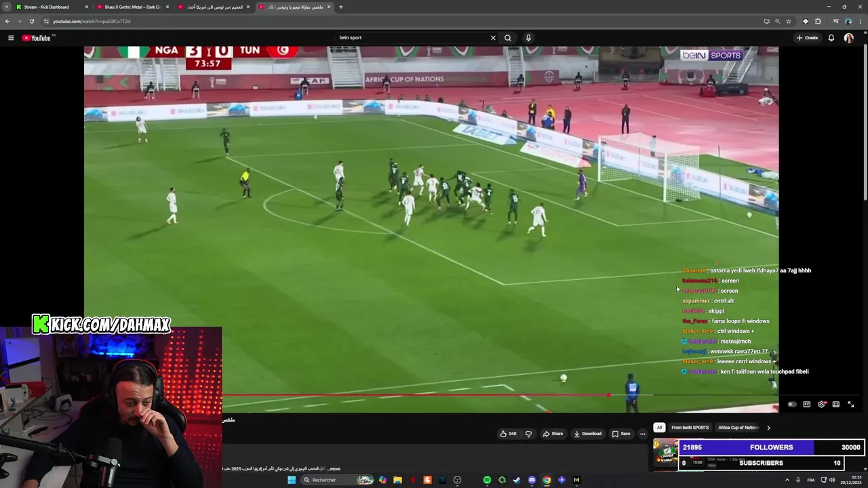
Task: Select the Africa Cup of Nations chip
Action: pos(738,428)
